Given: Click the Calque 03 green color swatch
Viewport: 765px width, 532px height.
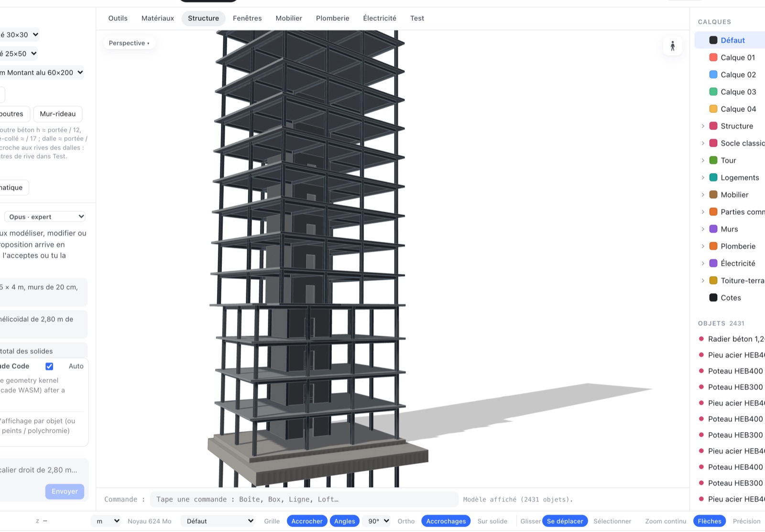Looking at the screenshot, I should (x=713, y=92).
